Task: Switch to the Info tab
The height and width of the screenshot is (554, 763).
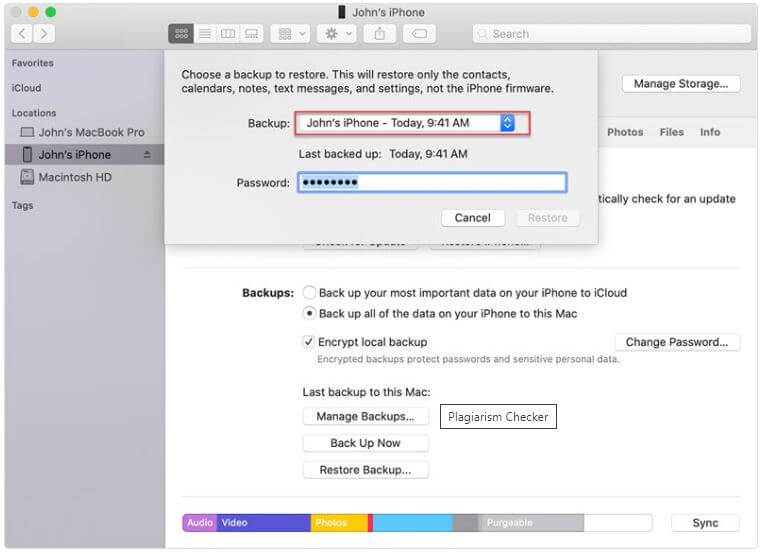Action: click(709, 132)
